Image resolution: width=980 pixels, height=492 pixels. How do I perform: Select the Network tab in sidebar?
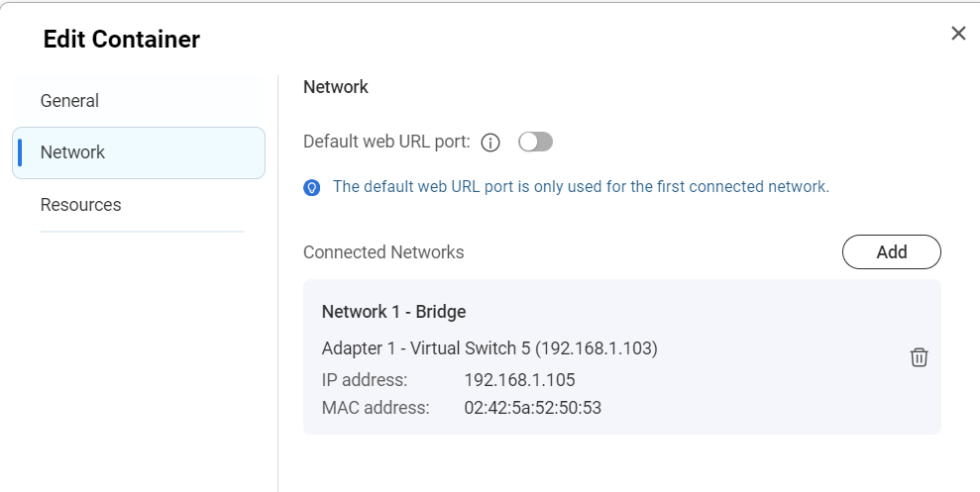pyautogui.click(x=139, y=152)
